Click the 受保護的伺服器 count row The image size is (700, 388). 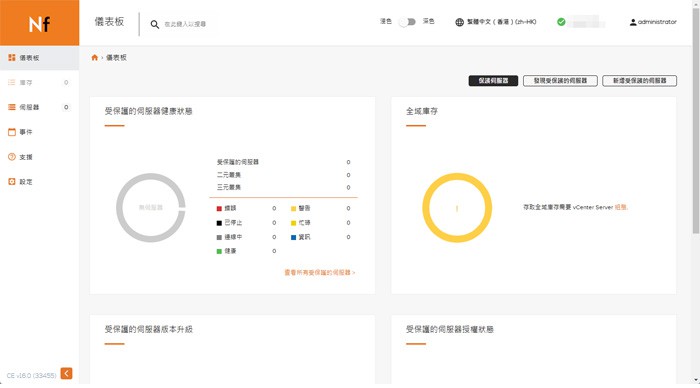click(x=283, y=162)
